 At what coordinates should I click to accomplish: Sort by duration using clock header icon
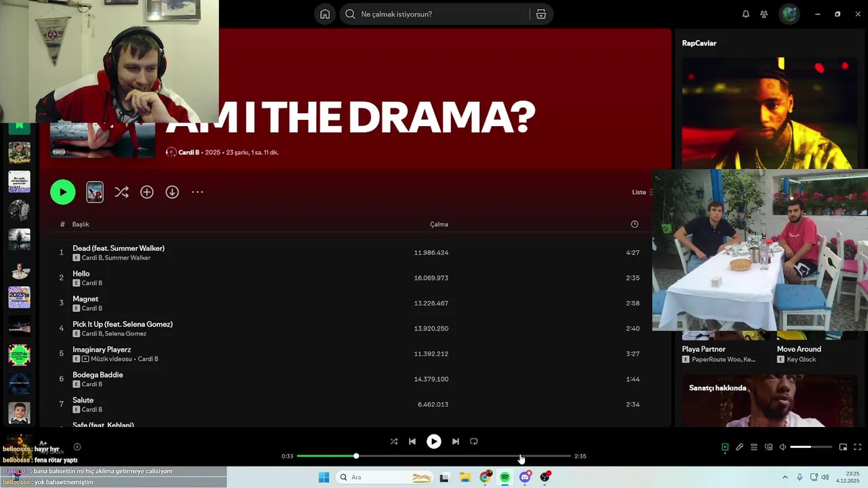point(635,224)
